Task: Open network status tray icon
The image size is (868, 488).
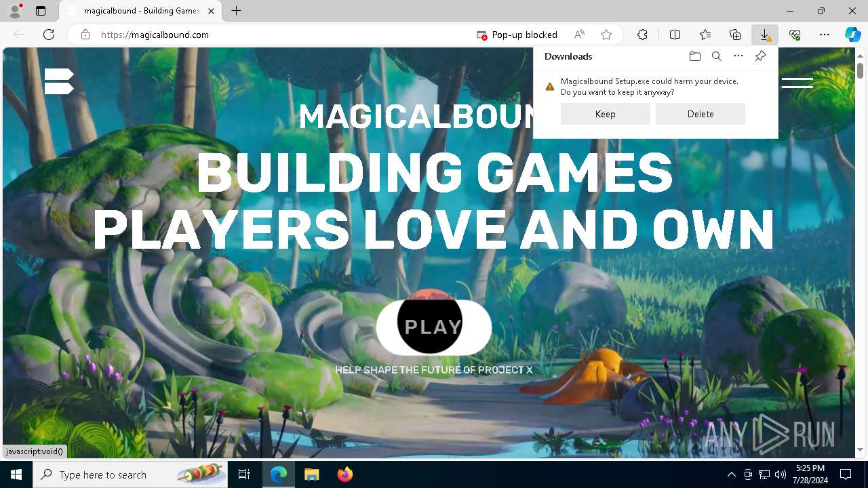Action: click(x=764, y=474)
